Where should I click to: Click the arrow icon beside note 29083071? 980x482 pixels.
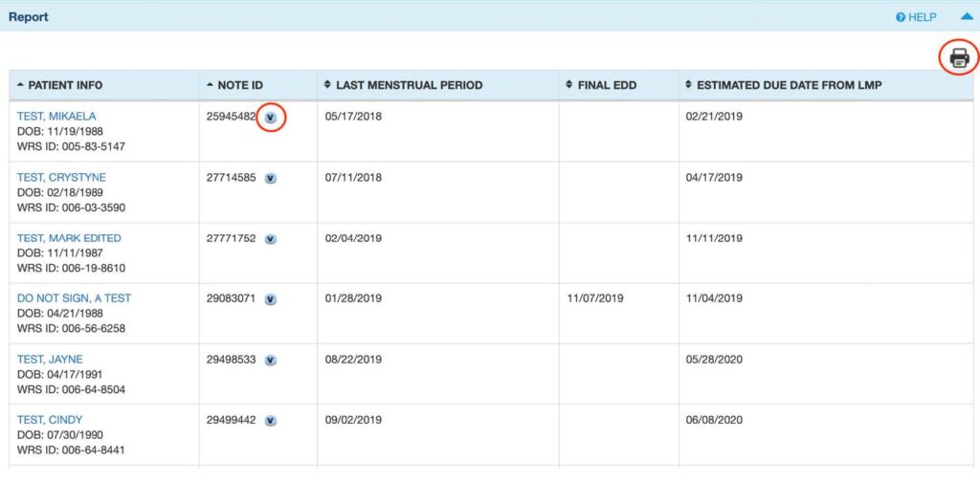[271, 299]
